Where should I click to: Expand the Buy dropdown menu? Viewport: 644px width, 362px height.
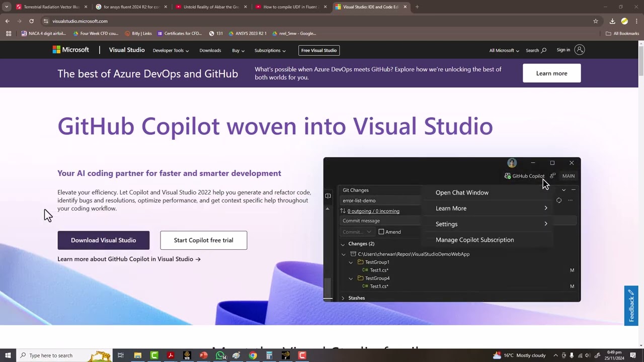(238, 50)
